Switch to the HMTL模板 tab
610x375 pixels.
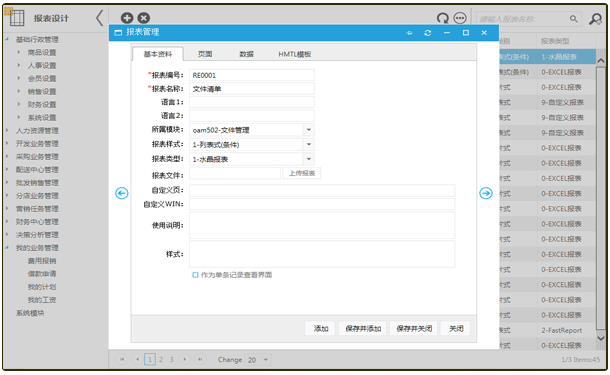point(294,54)
